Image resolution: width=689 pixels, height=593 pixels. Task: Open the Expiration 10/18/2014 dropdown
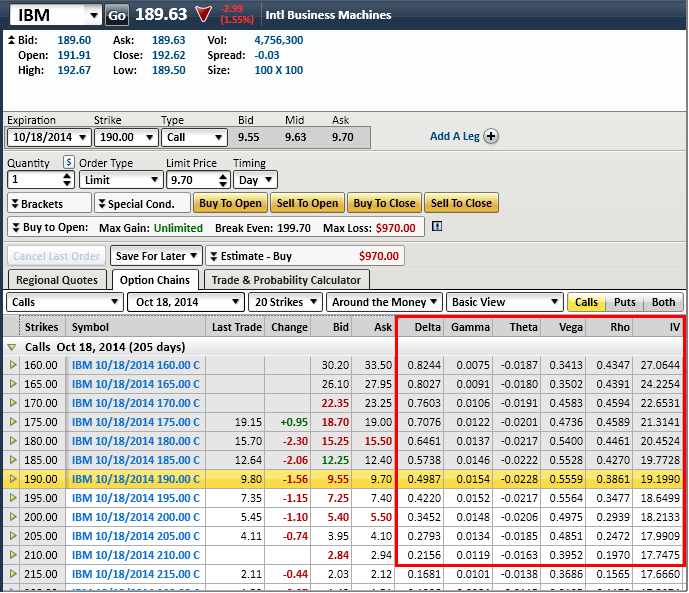(49, 137)
